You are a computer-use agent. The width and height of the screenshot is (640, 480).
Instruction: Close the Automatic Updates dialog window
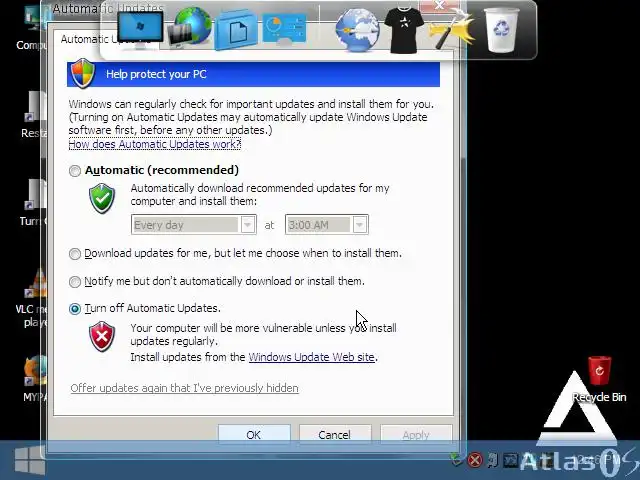pyautogui.click(x=439, y=5)
